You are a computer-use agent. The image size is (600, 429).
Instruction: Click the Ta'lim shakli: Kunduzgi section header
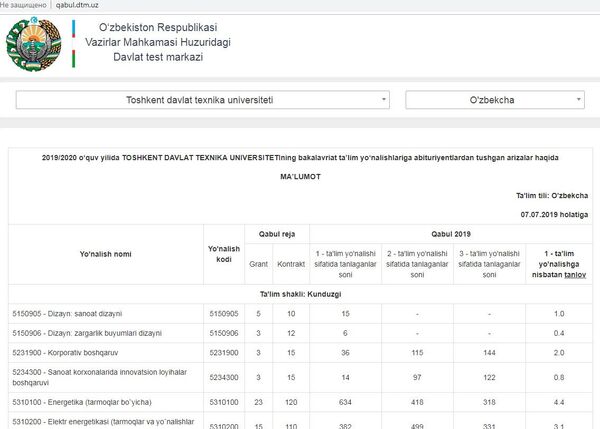click(300, 294)
